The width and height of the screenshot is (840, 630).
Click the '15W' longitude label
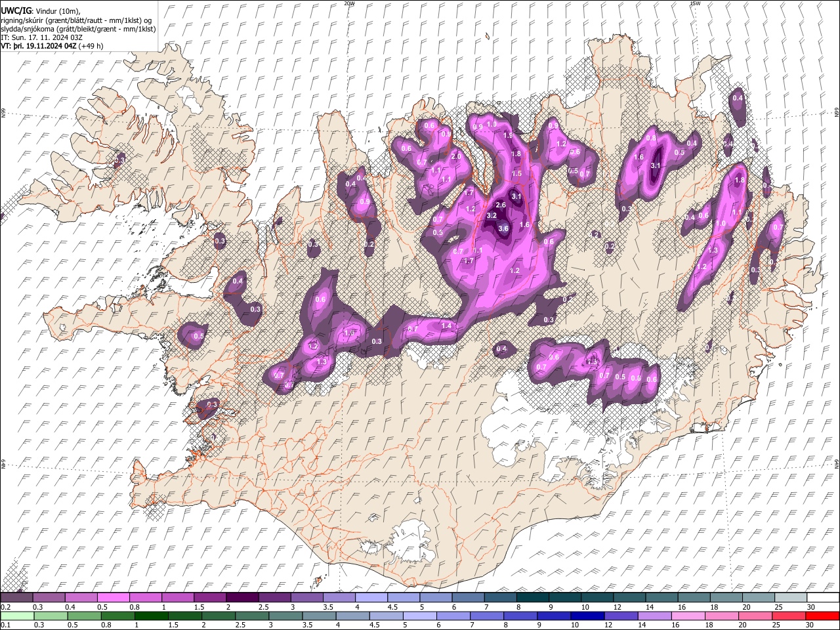(x=695, y=3)
